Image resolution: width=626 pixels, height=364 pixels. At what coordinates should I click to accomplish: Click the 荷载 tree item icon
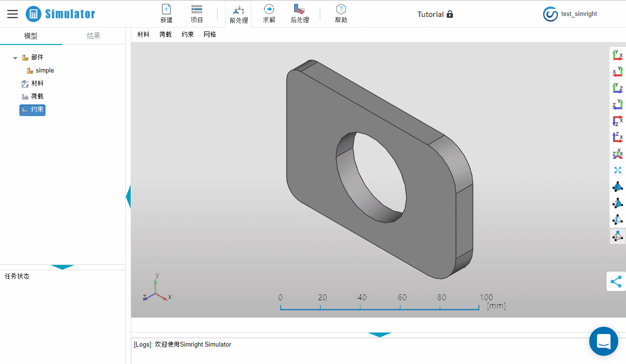[25, 97]
